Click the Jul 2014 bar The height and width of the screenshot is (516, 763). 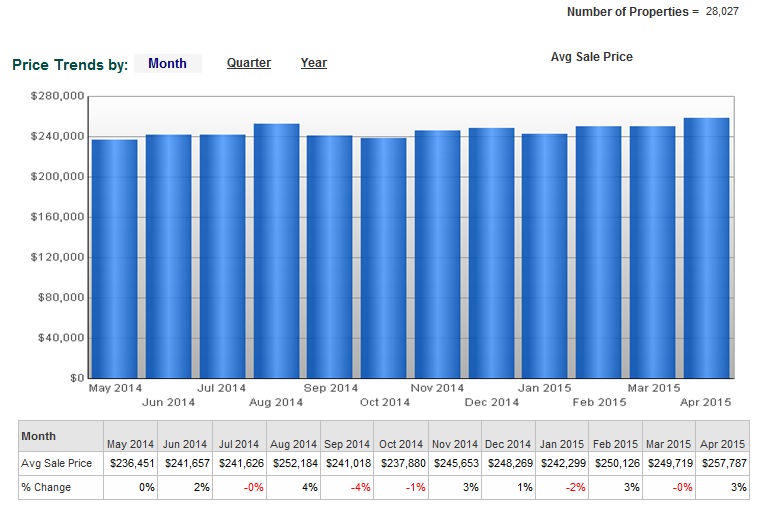coord(222,256)
